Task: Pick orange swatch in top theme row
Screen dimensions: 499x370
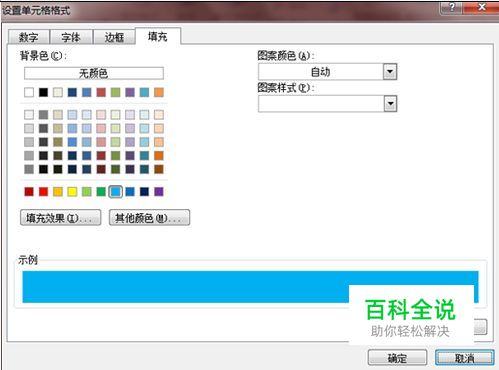Action: pyautogui.click(x=159, y=92)
